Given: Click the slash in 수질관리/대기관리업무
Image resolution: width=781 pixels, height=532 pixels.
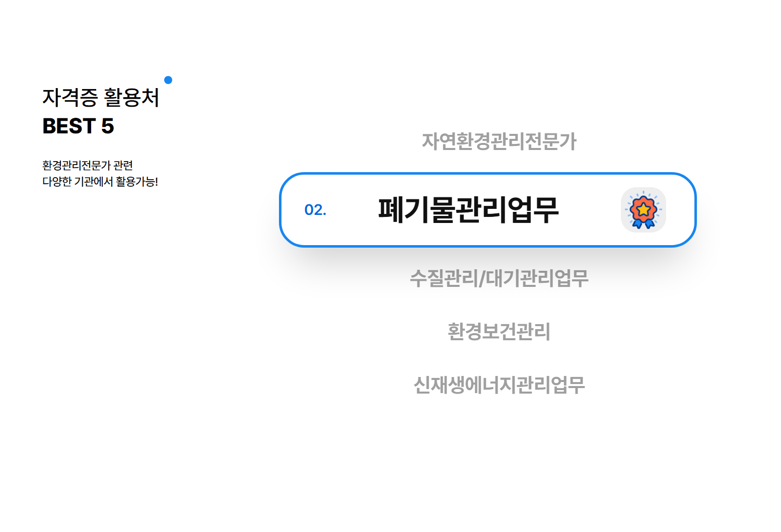Looking at the screenshot, I should tap(482, 279).
